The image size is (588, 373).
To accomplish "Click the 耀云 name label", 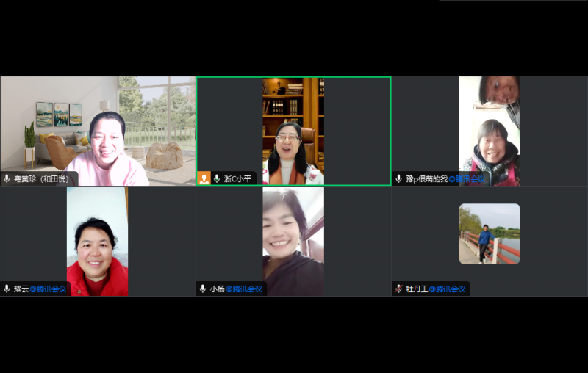I will click(x=21, y=289).
